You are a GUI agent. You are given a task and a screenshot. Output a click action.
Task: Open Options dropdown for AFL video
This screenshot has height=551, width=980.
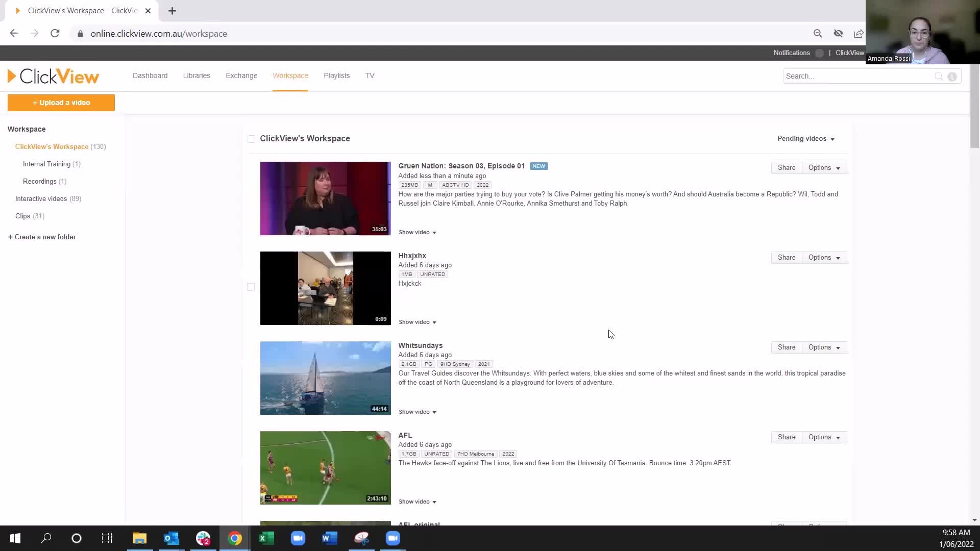click(x=824, y=437)
